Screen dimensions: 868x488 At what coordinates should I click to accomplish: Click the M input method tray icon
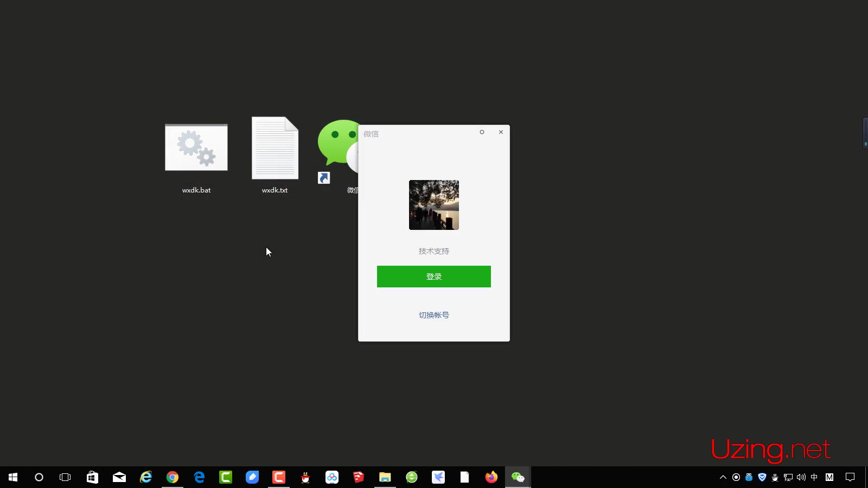[x=829, y=477]
